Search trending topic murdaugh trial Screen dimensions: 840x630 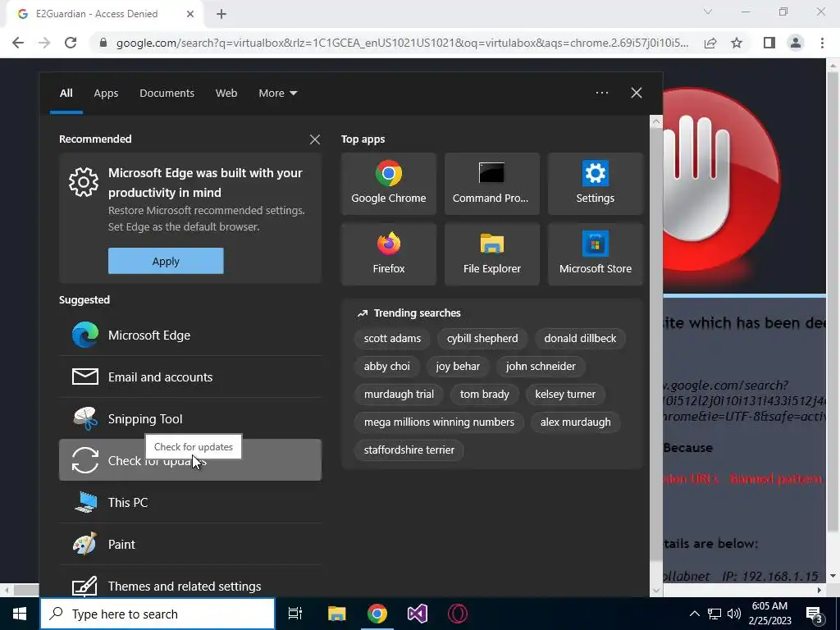(399, 395)
